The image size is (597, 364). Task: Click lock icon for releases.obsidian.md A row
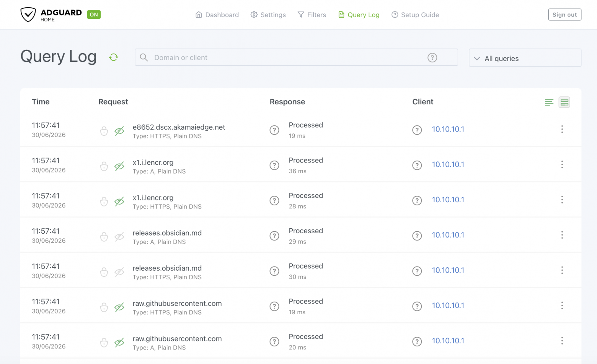point(104,237)
